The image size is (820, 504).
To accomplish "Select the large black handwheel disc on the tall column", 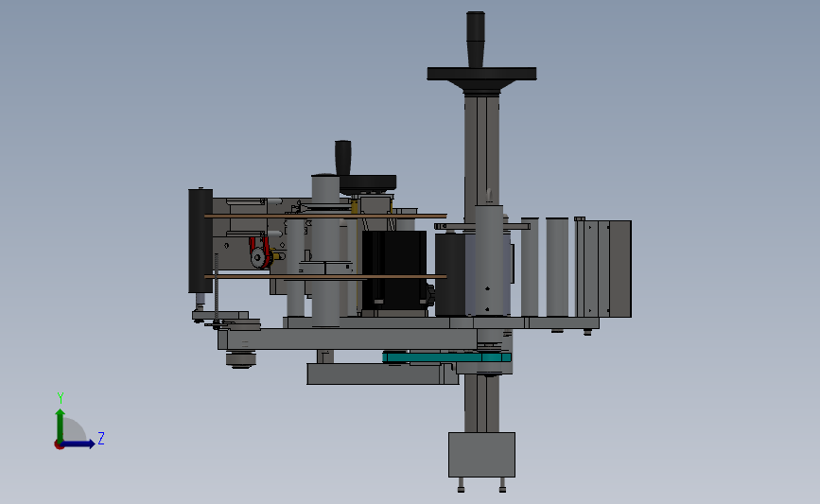I will pyautogui.click(x=481, y=74).
